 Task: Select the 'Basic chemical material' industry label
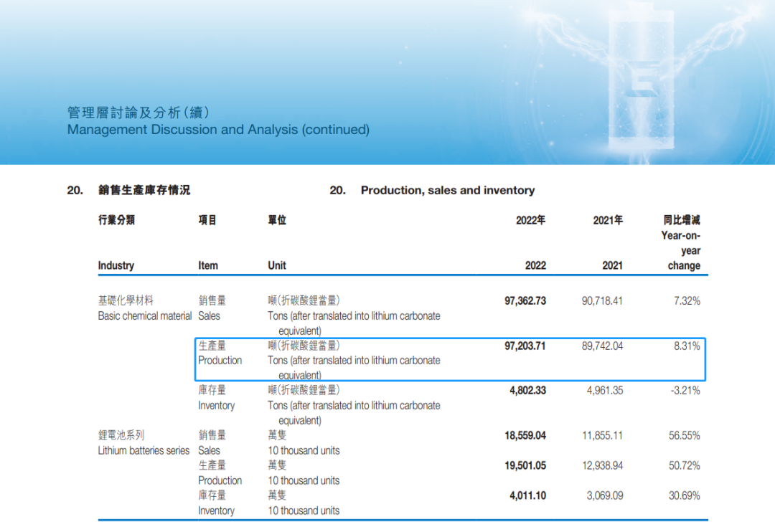(145, 316)
